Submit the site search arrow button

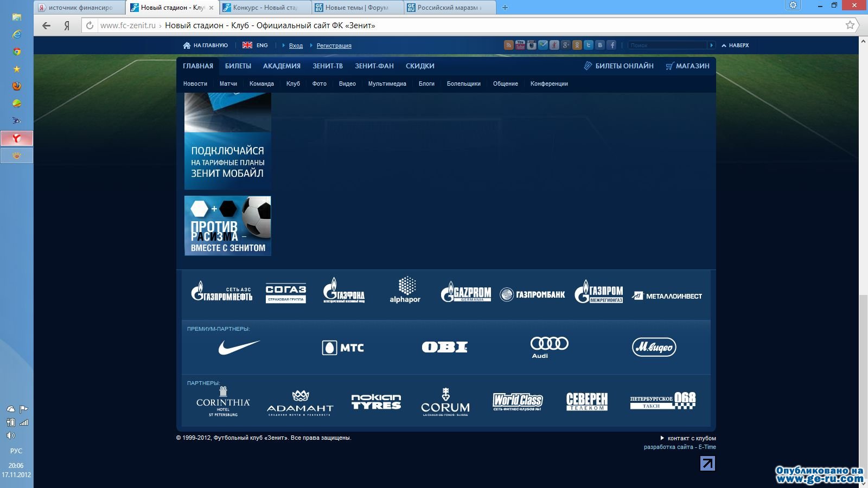click(x=711, y=45)
